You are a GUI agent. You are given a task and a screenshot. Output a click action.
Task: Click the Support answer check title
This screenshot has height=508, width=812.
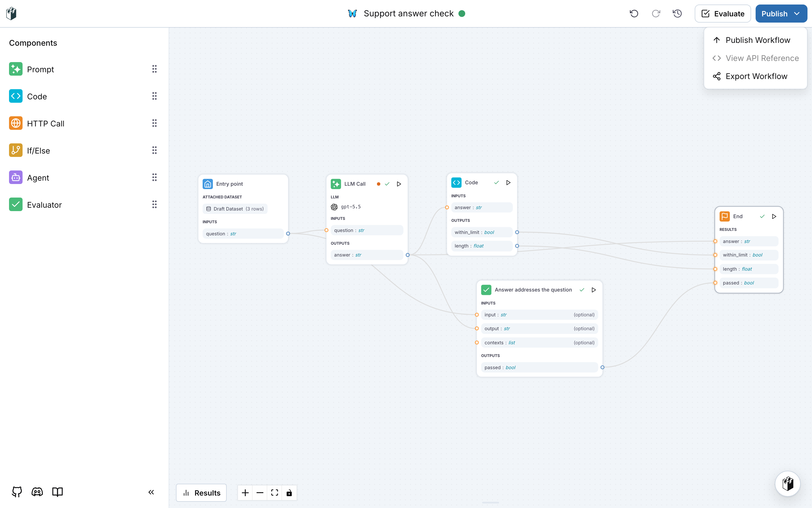click(x=408, y=14)
